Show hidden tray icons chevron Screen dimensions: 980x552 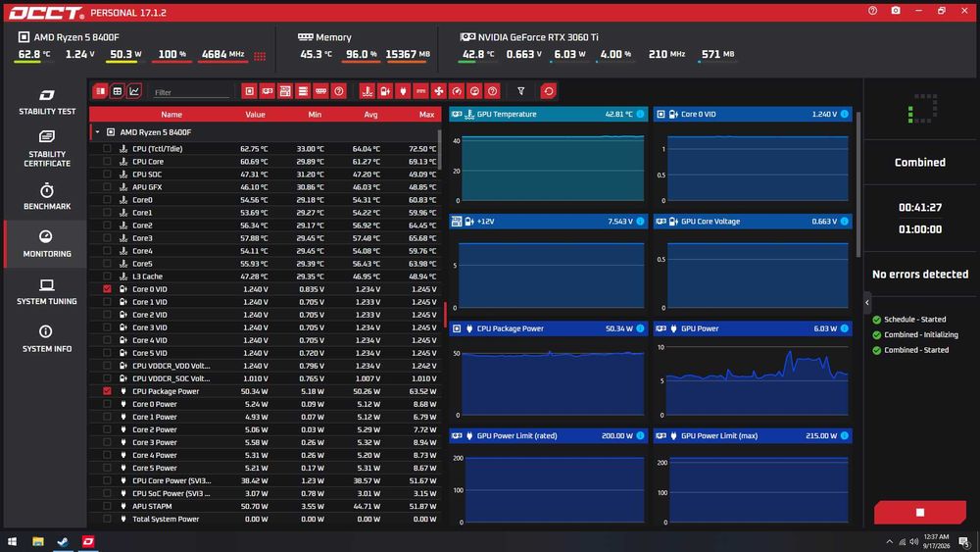point(890,541)
